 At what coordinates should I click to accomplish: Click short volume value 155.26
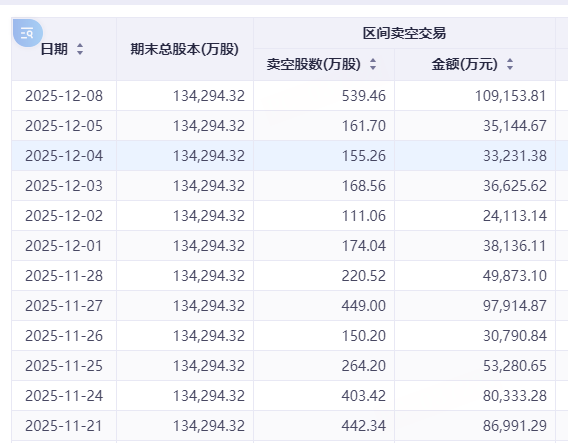[x=364, y=156]
